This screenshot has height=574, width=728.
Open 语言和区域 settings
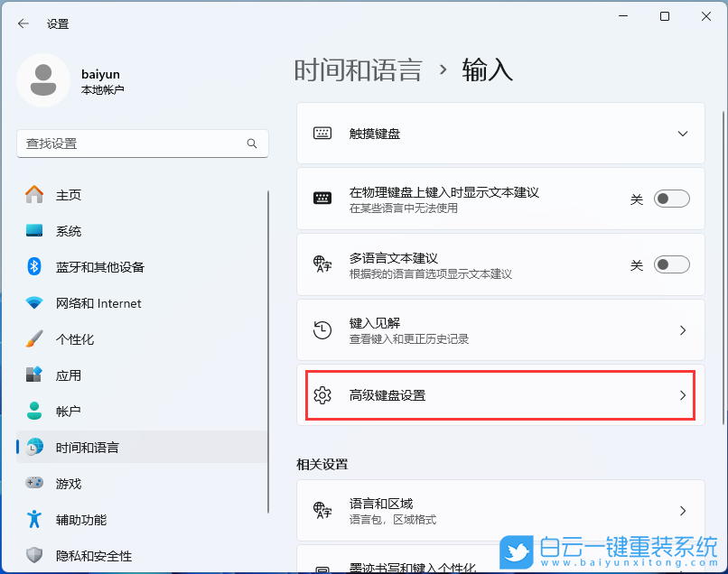click(x=499, y=511)
